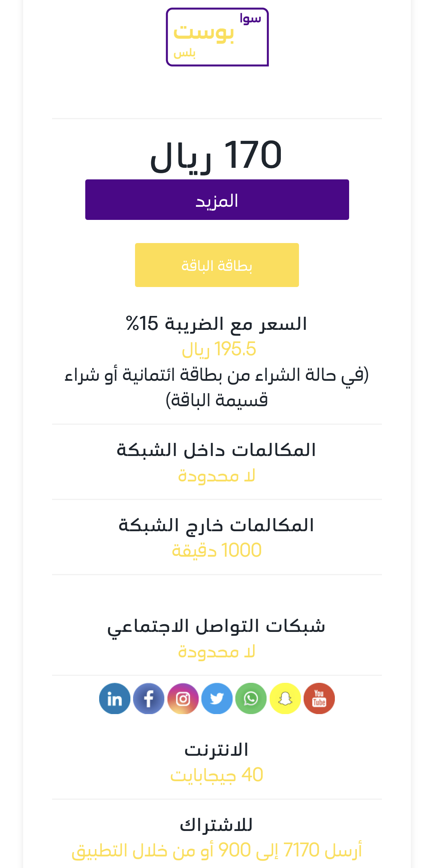The height and width of the screenshot is (868, 434).
Task: Click the 170 ريال price heading
Action: point(216,155)
